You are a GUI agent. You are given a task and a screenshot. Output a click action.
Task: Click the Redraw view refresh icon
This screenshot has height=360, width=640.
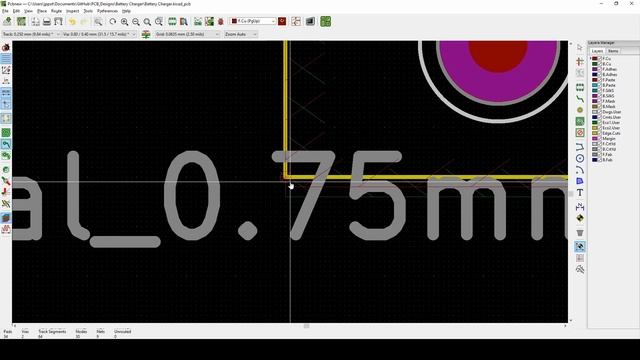(x=113, y=22)
